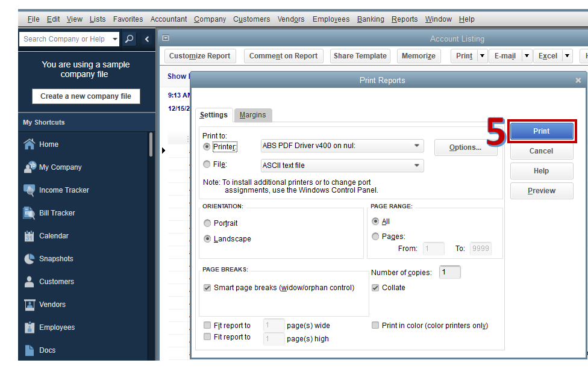This screenshot has height=369, width=588.
Task: Open the Lists menu
Action: [98, 19]
